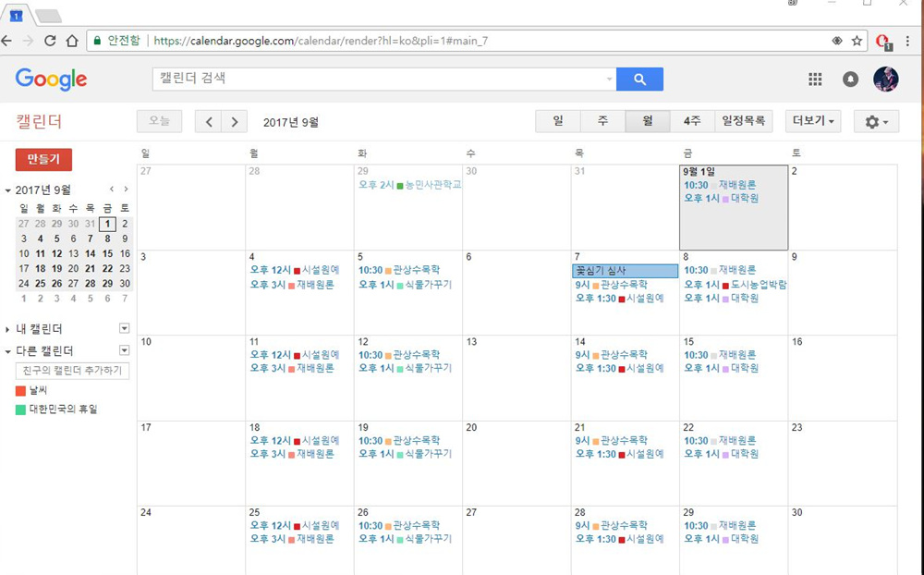Click the 오늘 button
Image resolution: width=924 pixels, height=575 pixels.
[159, 122]
